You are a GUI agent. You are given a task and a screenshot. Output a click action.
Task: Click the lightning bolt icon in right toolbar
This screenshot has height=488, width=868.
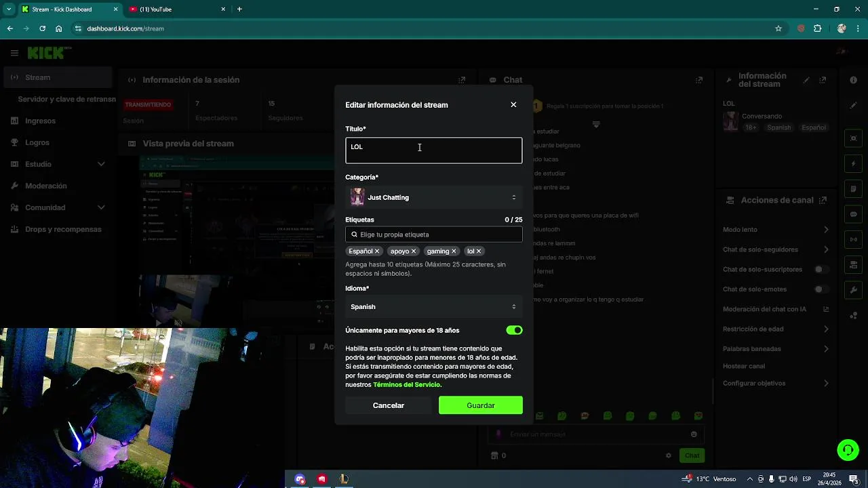point(854,164)
